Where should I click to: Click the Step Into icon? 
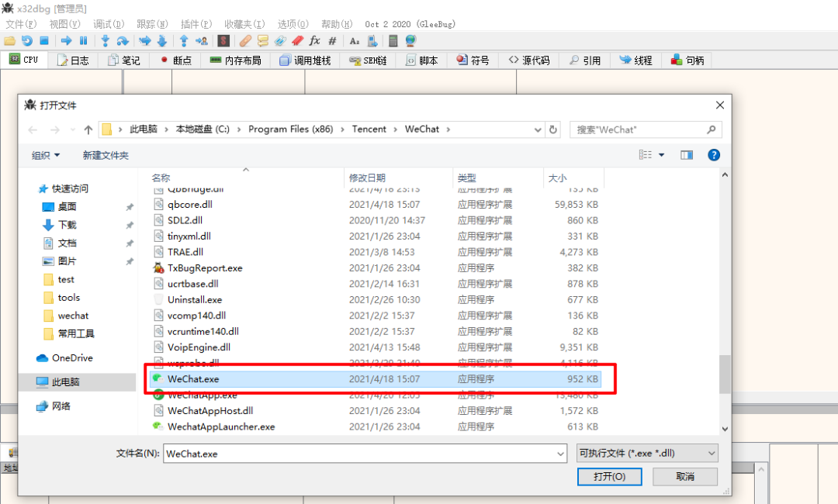pos(106,40)
